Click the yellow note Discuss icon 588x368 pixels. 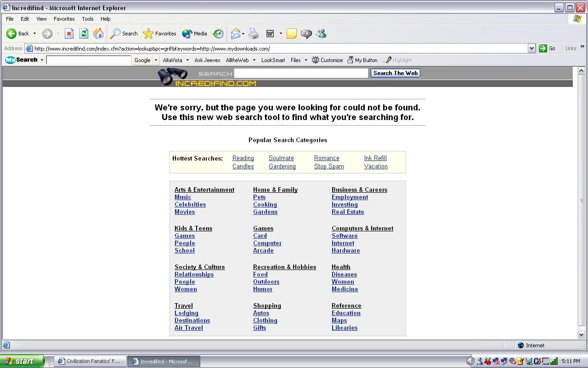pyautogui.click(x=291, y=34)
